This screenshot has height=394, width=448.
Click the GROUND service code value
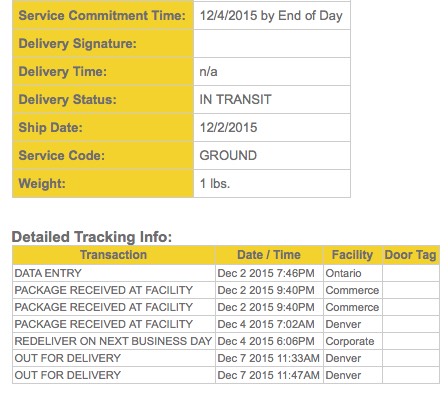point(228,156)
